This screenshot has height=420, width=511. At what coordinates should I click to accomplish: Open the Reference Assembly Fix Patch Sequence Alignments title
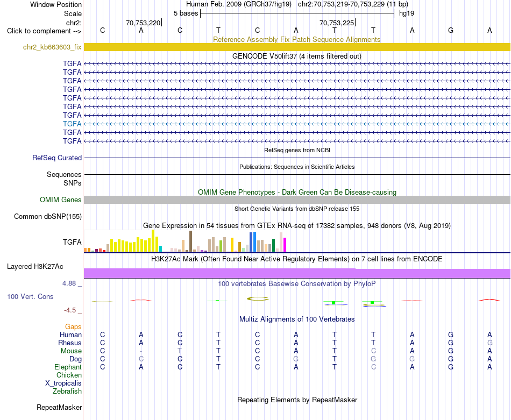point(296,39)
